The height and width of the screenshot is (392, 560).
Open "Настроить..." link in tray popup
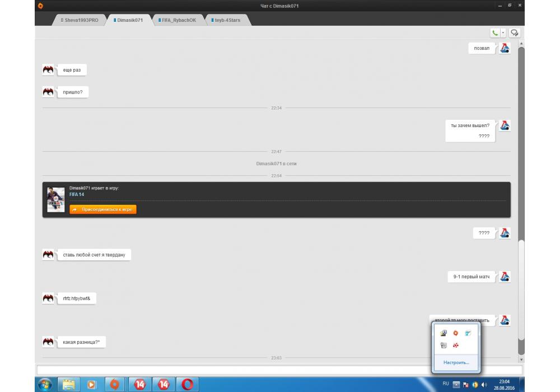pos(456,363)
